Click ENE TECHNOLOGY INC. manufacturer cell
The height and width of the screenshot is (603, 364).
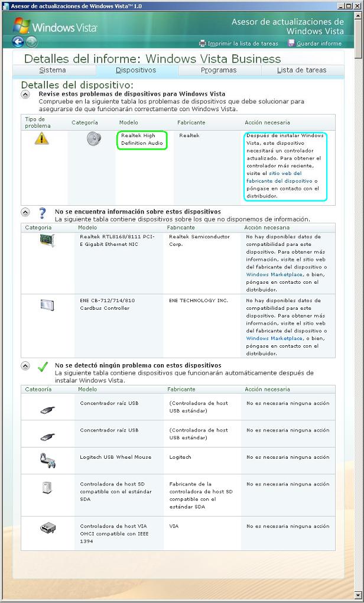[x=199, y=300]
